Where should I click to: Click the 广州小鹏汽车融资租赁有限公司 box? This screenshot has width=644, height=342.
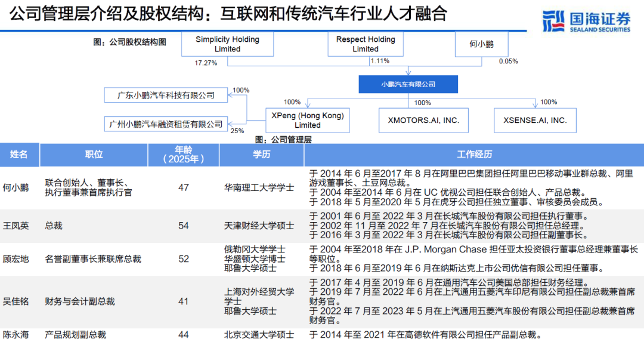coord(166,124)
